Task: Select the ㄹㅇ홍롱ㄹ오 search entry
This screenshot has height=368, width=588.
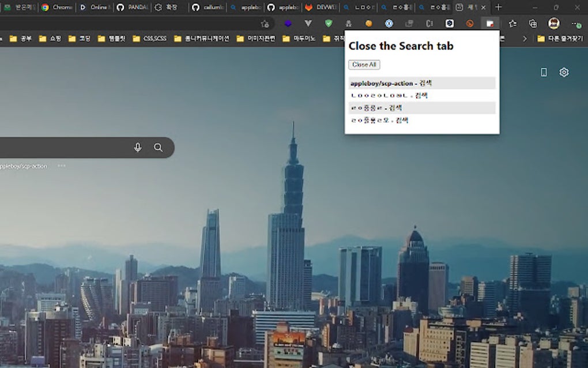Action: pyautogui.click(x=422, y=120)
